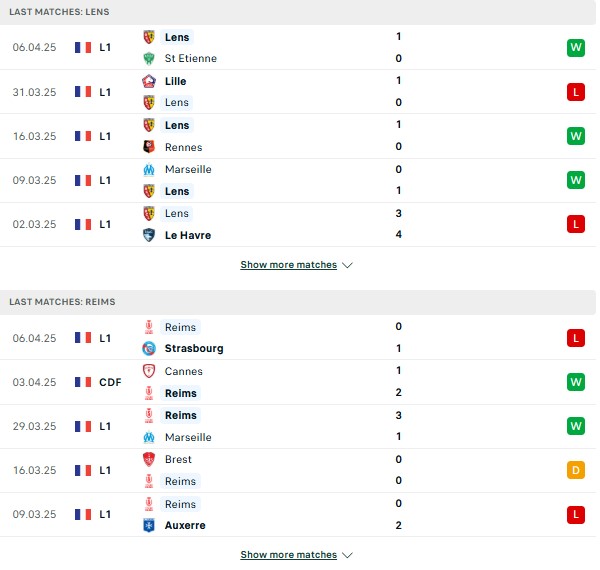Click the Rennes club crest
Screen dimensions: 600x570
pyautogui.click(x=149, y=147)
